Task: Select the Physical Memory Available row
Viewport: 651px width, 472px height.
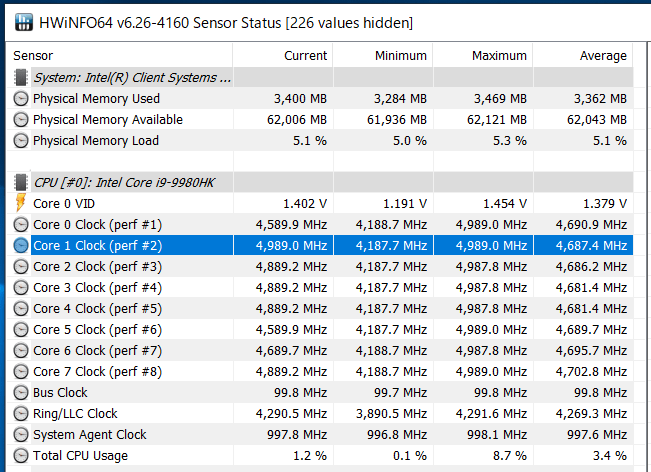Action: tap(320, 120)
